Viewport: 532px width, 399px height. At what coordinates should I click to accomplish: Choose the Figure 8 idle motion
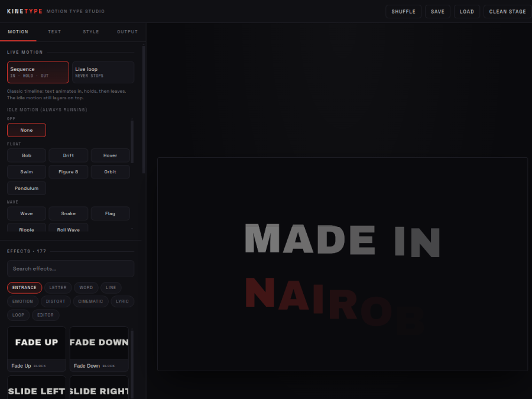(68, 172)
